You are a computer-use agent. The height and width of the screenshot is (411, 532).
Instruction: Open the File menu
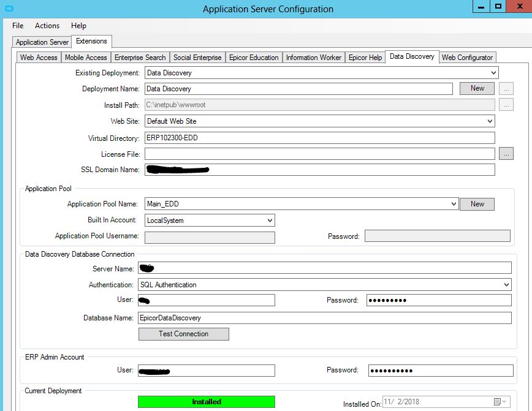(18, 26)
